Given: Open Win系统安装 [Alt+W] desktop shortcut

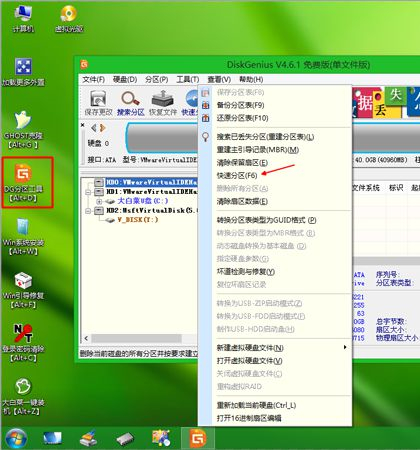Looking at the screenshot, I should coord(23,237).
